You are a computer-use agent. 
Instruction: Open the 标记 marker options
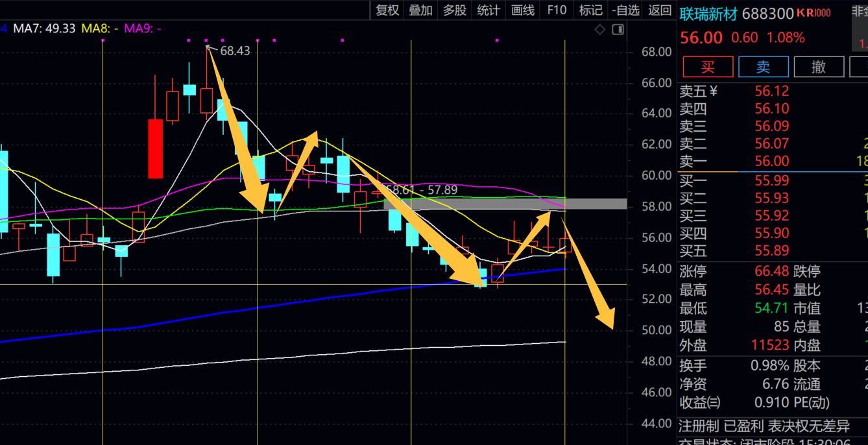590,10
